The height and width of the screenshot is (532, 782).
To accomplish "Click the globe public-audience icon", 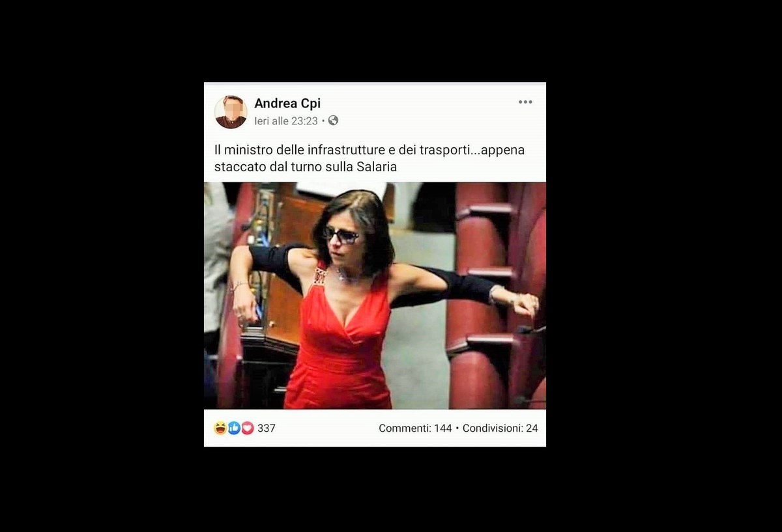I will click(333, 120).
